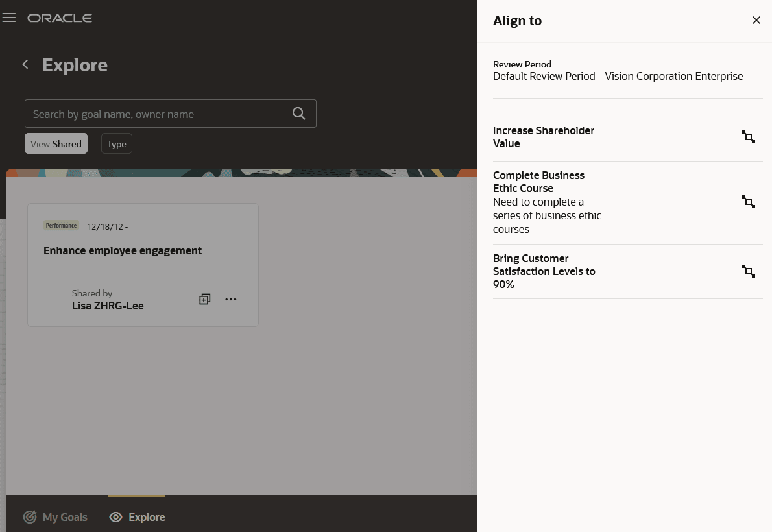Image resolution: width=772 pixels, height=532 pixels.
Task: Select Complete Business Ethic Course title
Action: (538, 182)
